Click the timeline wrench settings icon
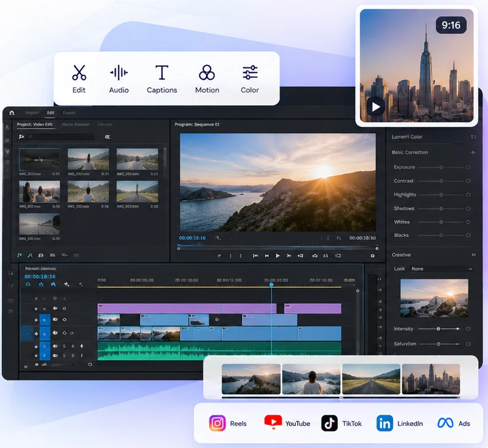488x448 pixels. click(x=80, y=284)
